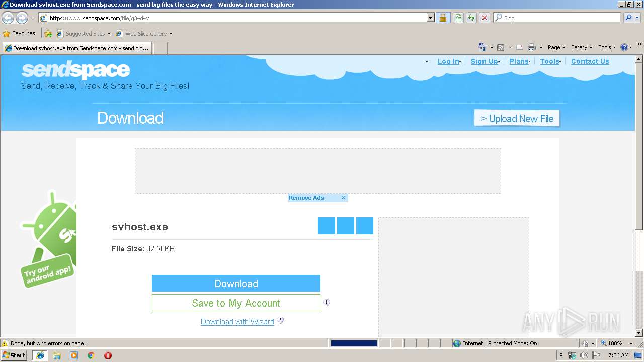Image resolution: width=644 pixels, height=362 pixels.
Task: Click the red stop-sign taskbar icon
Action: tap(108, 355)
